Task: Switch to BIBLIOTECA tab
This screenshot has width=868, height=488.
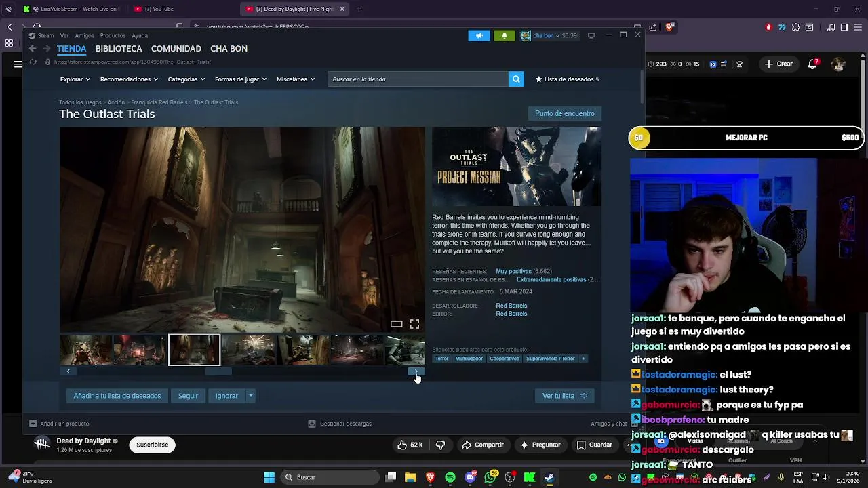Action: coord(119,49)
